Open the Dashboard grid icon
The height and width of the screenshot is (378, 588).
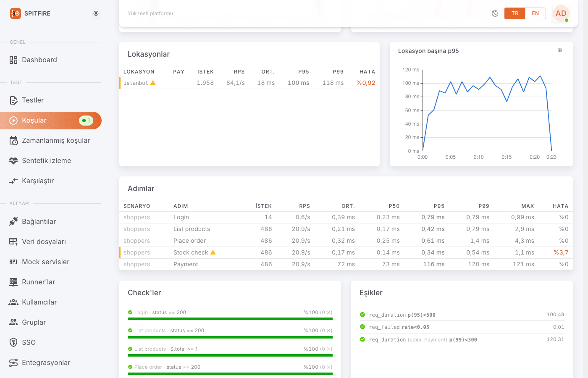(x=13, y=60)
